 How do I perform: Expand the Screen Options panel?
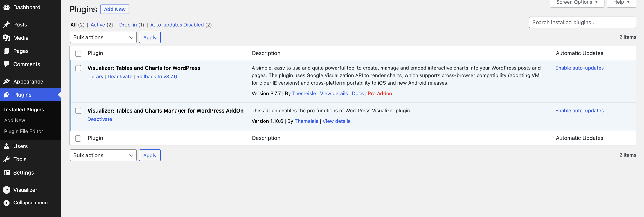point(577,3)
